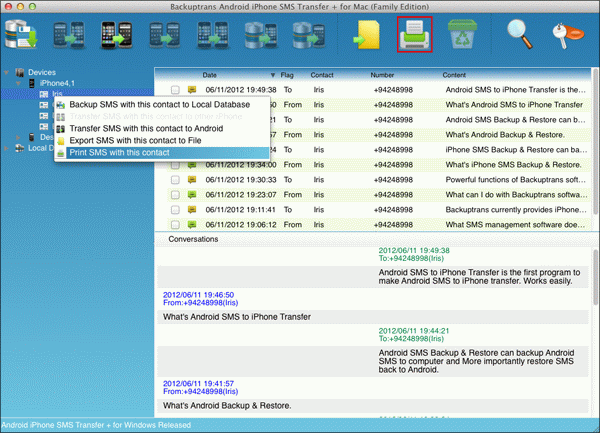Click the recycle bin delete icon
The image size is (600, 433).
(x=460, y=33)
